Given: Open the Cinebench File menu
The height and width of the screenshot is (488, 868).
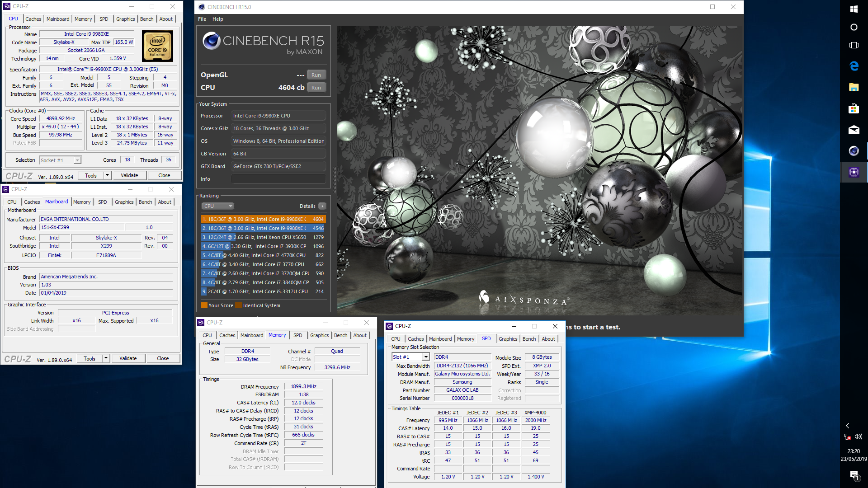Looking at the screenshot, I should 202,19.
